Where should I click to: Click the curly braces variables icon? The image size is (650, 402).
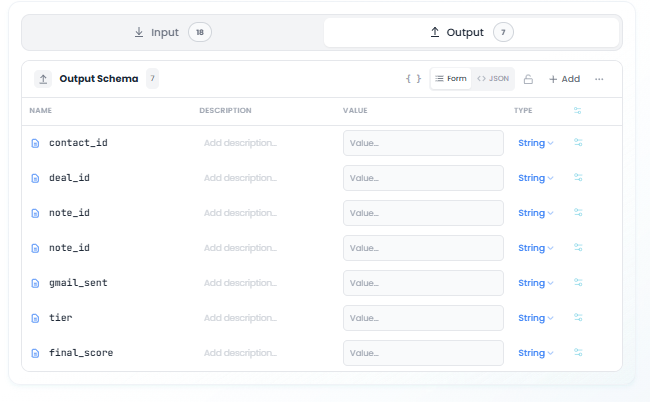413,79
